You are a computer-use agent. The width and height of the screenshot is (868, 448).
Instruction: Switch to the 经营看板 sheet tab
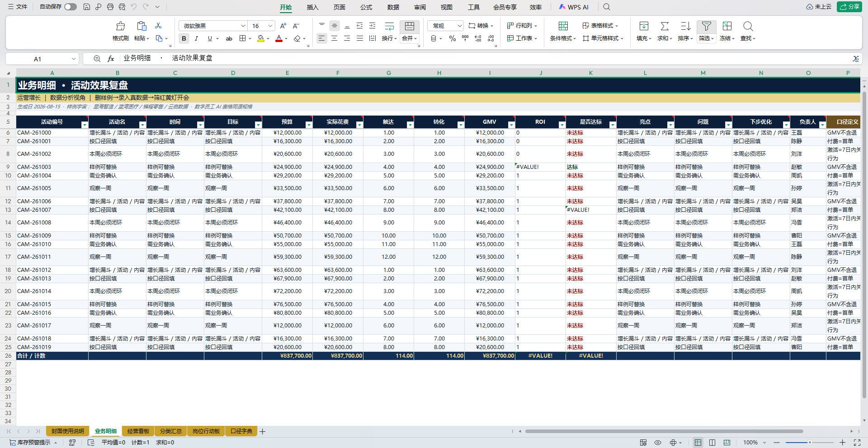[x=138, y=431]
